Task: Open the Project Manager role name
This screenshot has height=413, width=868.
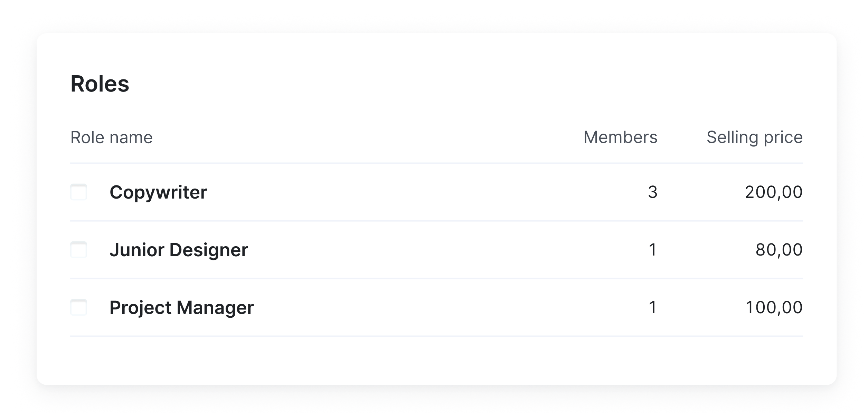Action: coord(181,307)
